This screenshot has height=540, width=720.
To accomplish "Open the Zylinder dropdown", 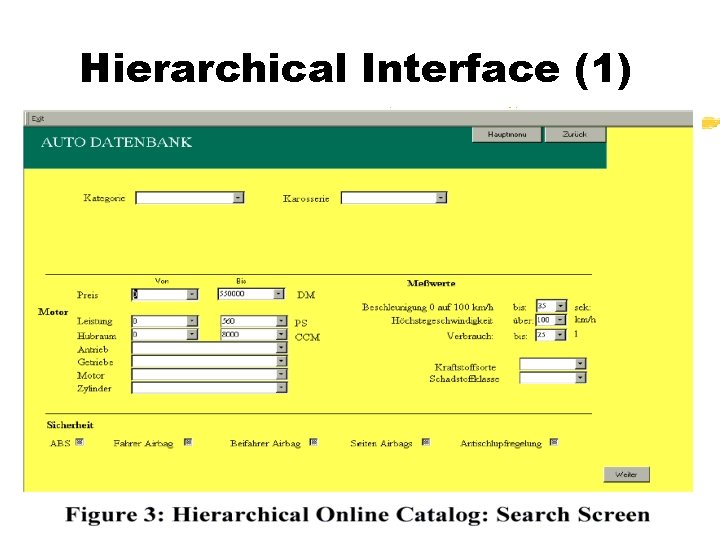I will pos(209,388).
